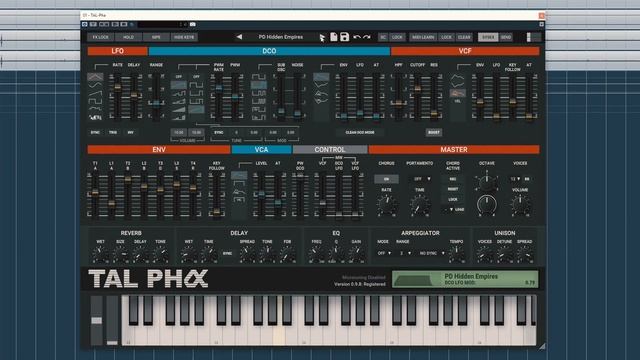Enable LFO SYNC
The height and width of the screenshot is (360, 640).
(x=95, y=132)
